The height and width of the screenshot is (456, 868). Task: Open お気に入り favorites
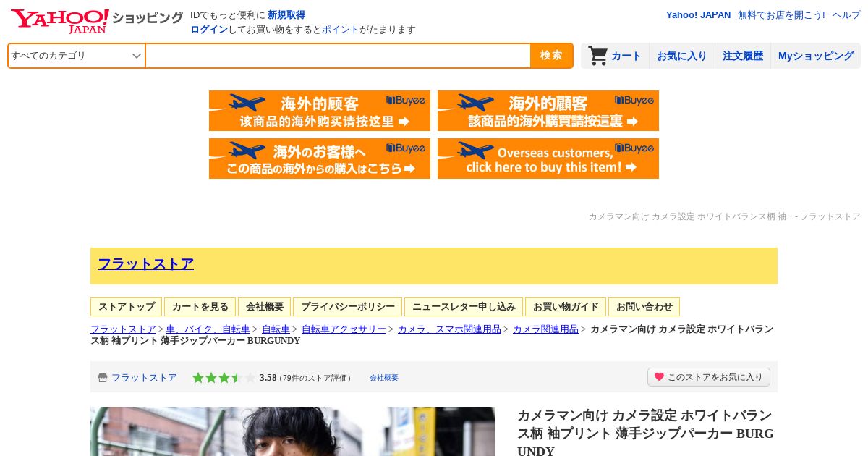[x=681, y=56]
